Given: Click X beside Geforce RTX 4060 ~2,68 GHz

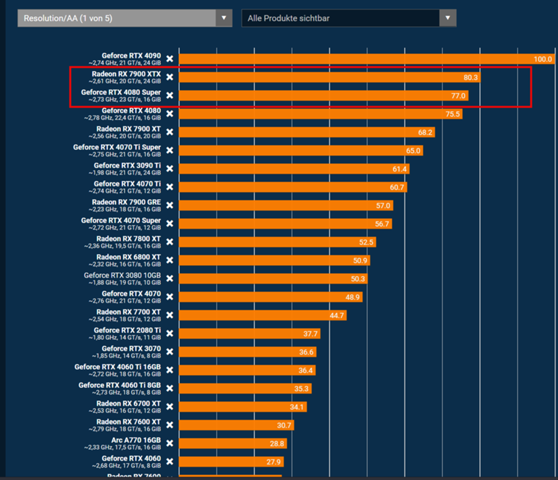Looking at the screenshot, I should coord(170,462).
